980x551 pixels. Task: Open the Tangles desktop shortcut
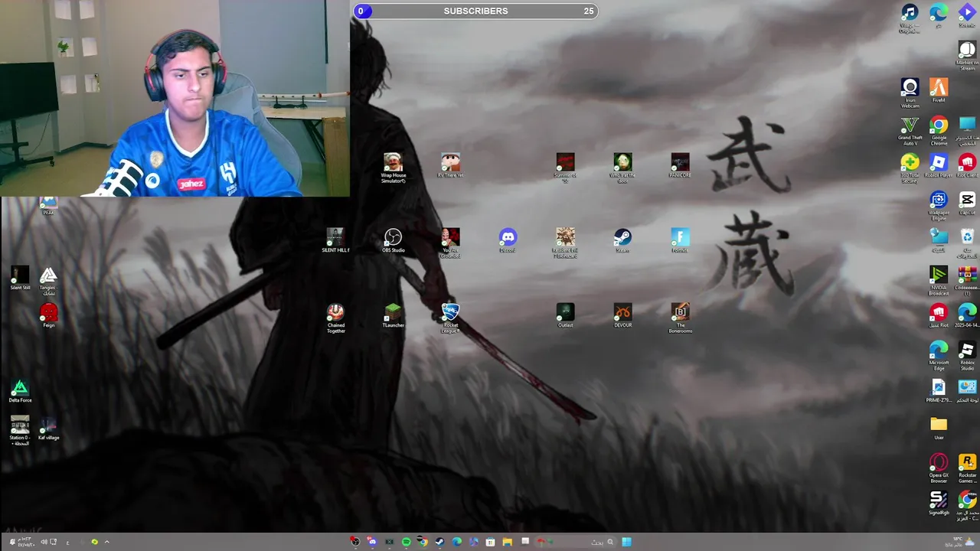tap(49, 281)
